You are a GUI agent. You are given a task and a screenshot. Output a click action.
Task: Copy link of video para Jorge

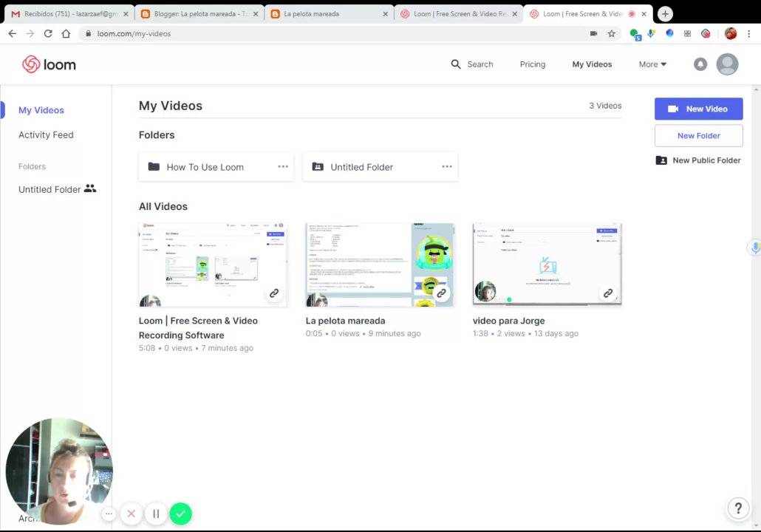click(x=608, y=293)
